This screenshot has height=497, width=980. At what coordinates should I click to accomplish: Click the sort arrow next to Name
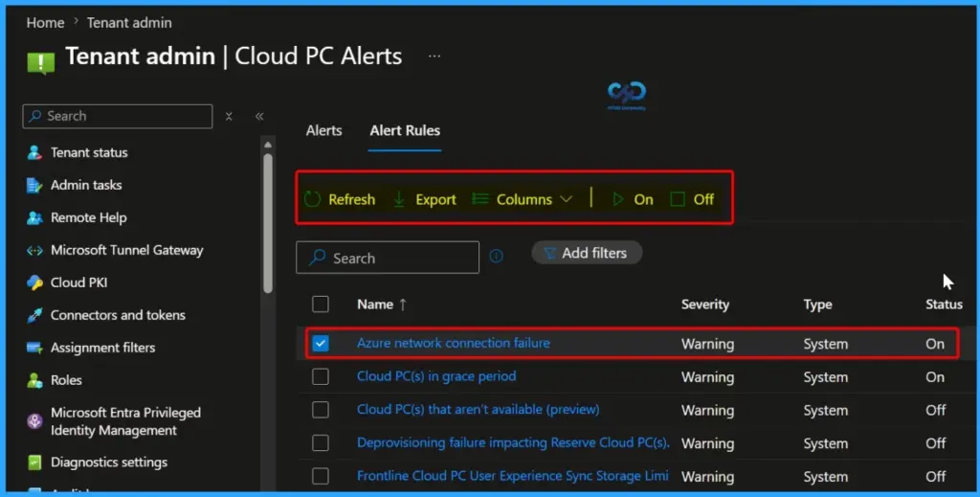point(403,305)
